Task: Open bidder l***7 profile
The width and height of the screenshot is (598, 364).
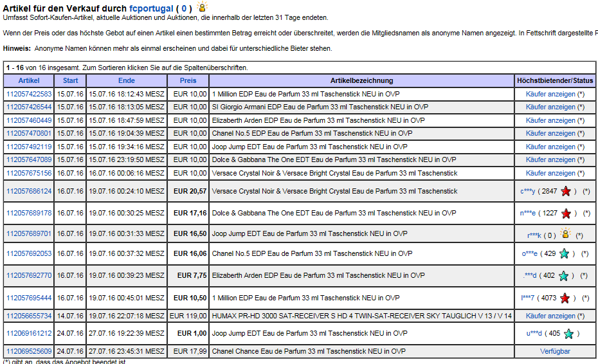Action: pos(527,298)
